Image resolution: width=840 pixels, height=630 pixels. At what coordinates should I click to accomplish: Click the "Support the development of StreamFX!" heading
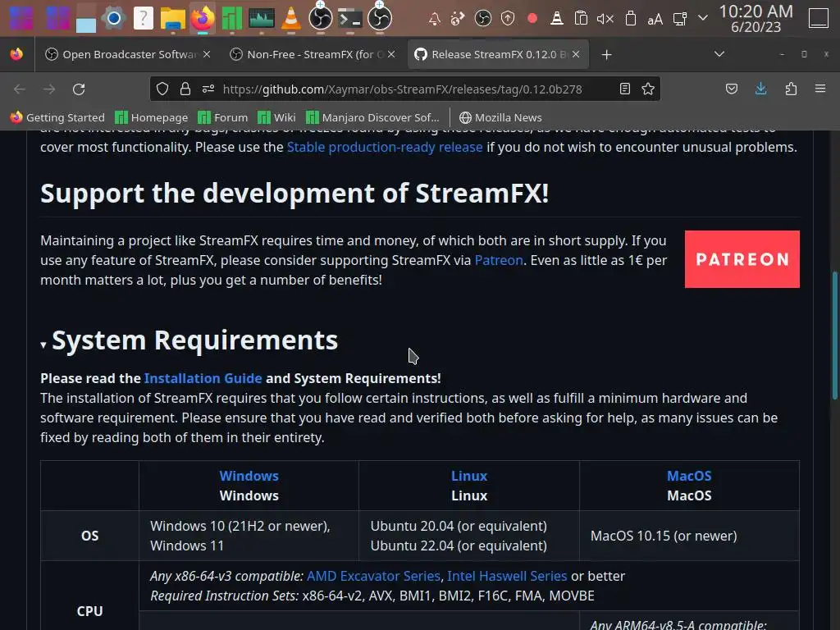(x=294, y=194)
